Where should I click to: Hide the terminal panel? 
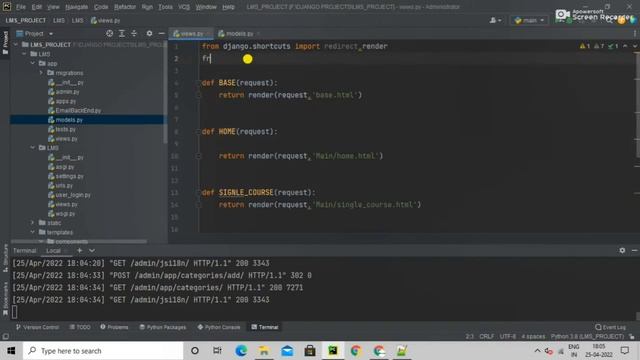[634, 250]
